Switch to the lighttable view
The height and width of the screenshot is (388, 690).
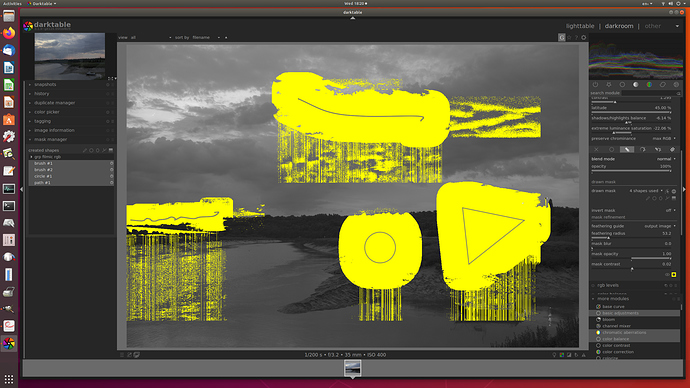580,26
